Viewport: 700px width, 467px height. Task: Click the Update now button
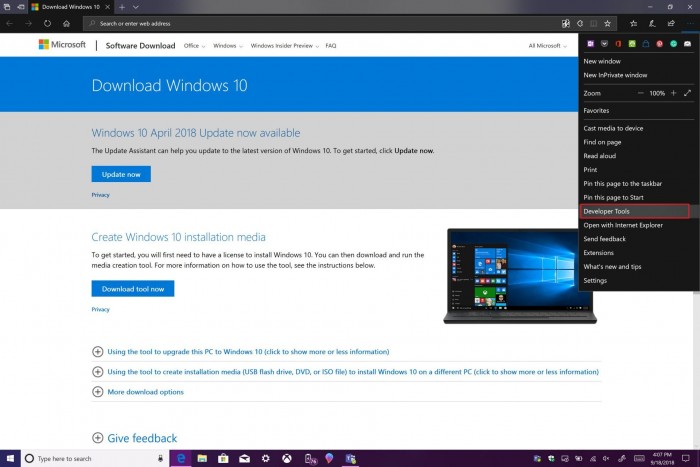[x=121, y=174]
